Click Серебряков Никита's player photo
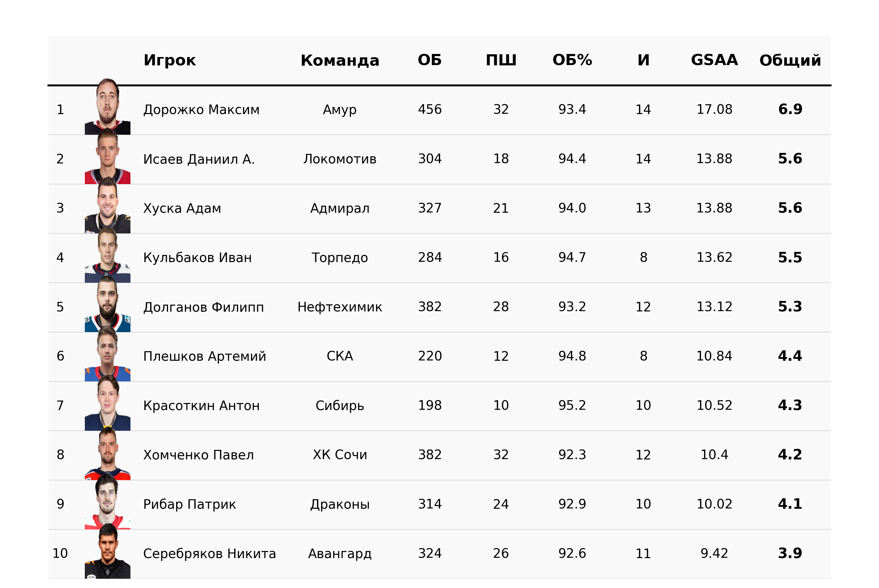 click(107, 552)
